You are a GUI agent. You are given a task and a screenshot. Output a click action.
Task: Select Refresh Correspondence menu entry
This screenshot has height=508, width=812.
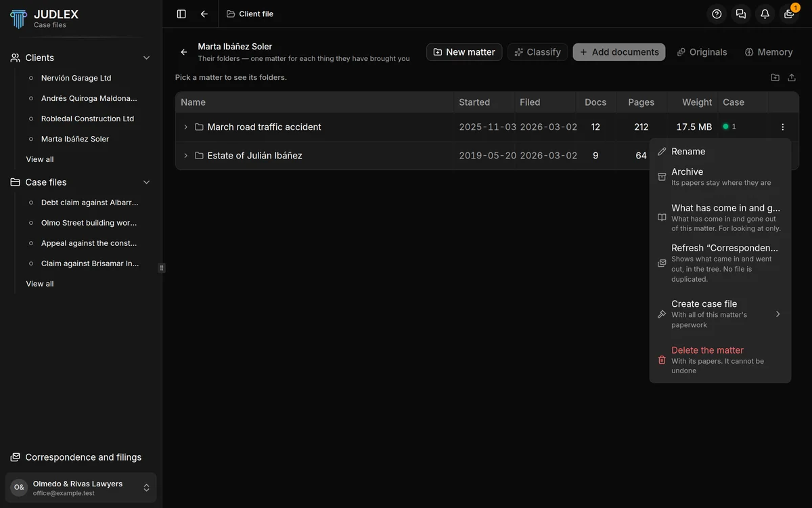click(720, 263)
